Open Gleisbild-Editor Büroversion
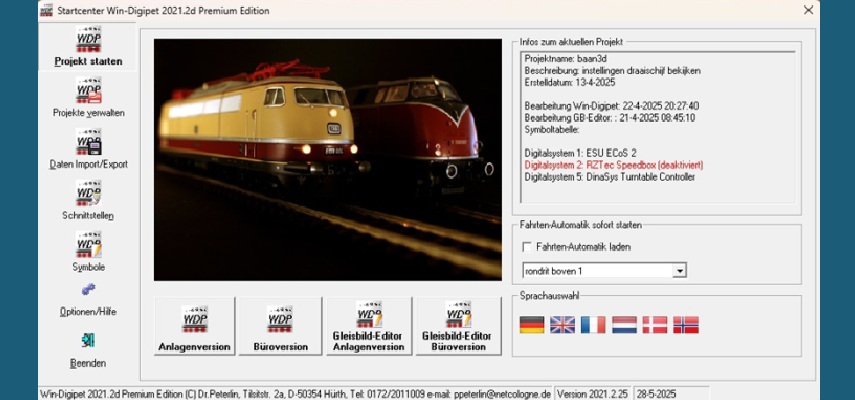The width and height of the screenshot is (855, 400). 458,326
